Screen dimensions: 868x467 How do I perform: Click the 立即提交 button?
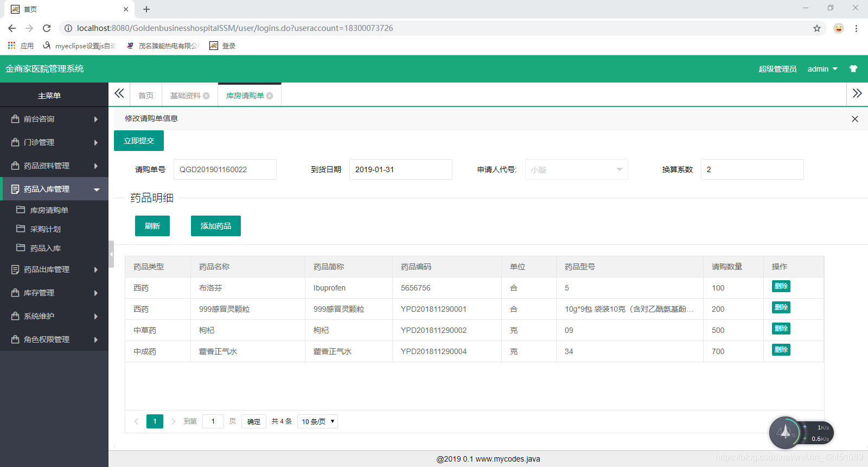point(139,141)
